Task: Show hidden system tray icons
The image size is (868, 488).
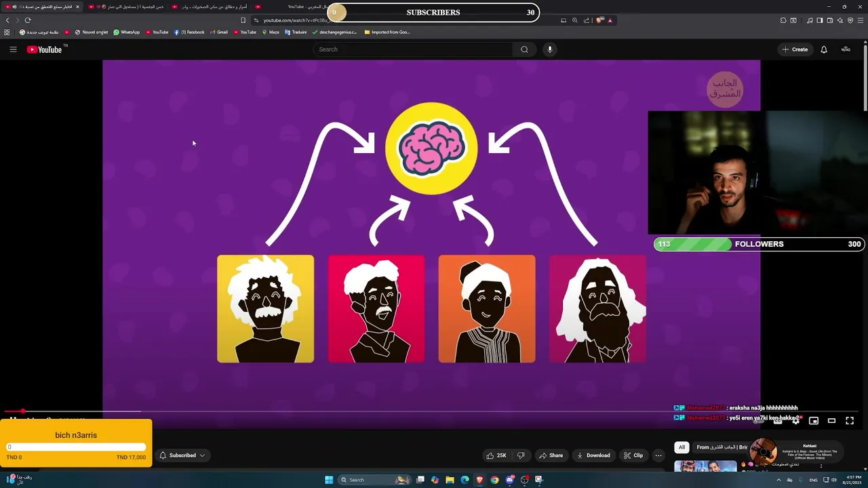Action: tap(778, 480)
